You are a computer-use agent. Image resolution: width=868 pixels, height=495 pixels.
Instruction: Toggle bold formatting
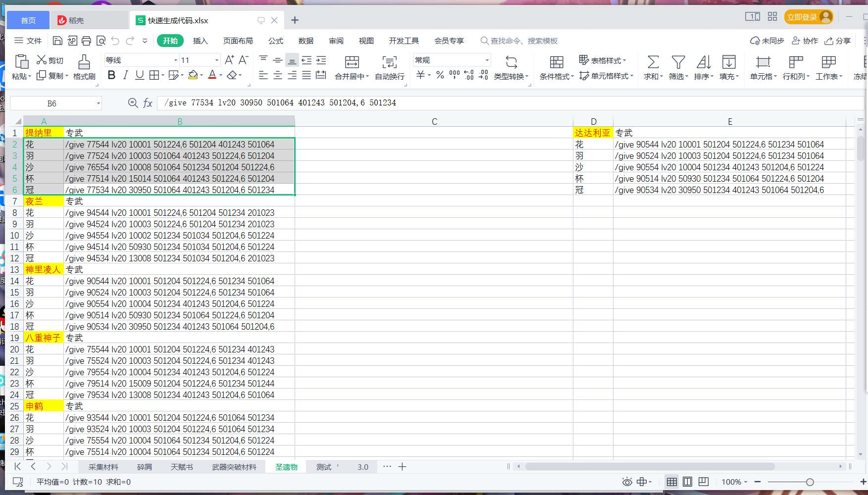pyautogui.click(x=111, y=75)
